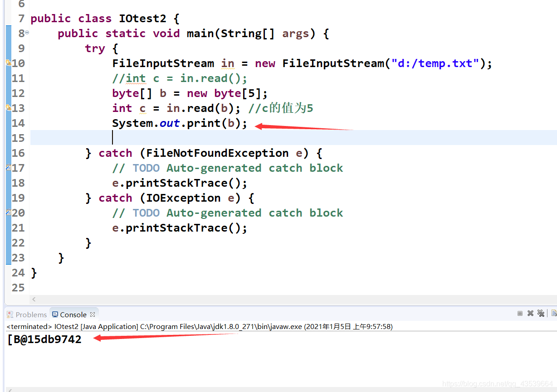Screen dimensions: 557x392
Task: Click the warning marker on line 10
Action: point(8,63)
